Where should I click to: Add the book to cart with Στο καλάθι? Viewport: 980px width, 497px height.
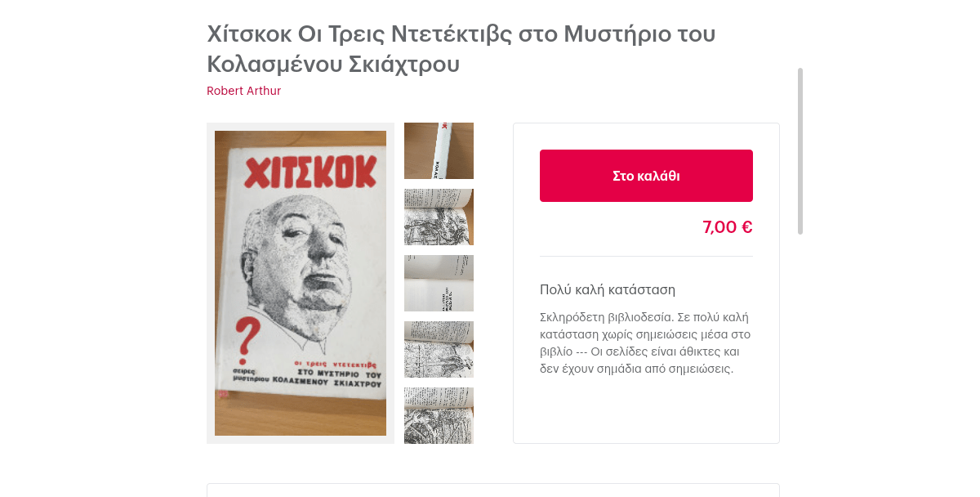point(646,176)
